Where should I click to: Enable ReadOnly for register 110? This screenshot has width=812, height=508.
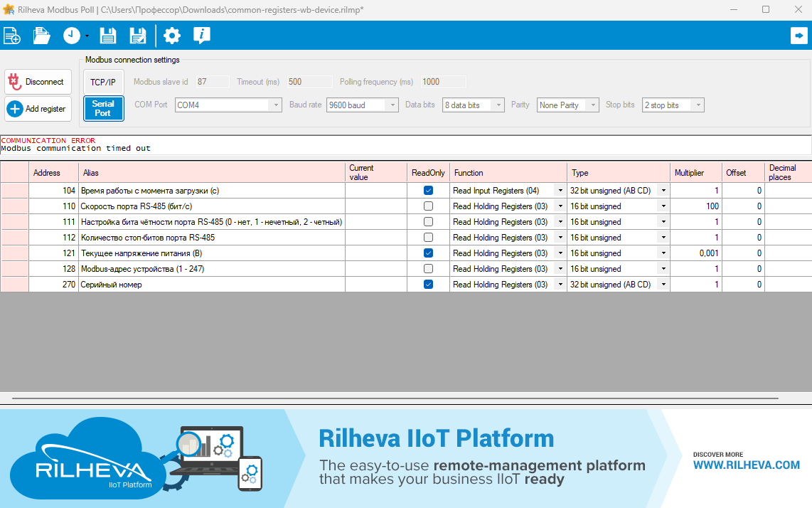point(428,206)
